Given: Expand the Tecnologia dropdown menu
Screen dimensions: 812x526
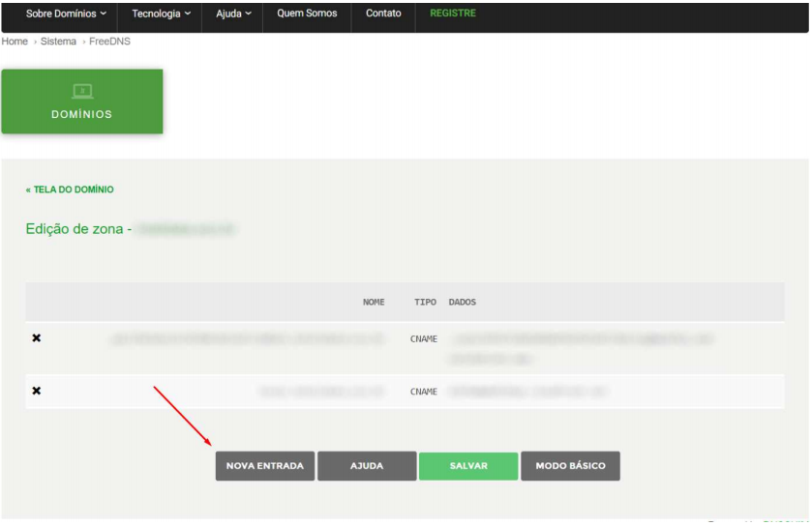Looking at the screenshot, I should [x=161, y=14].
